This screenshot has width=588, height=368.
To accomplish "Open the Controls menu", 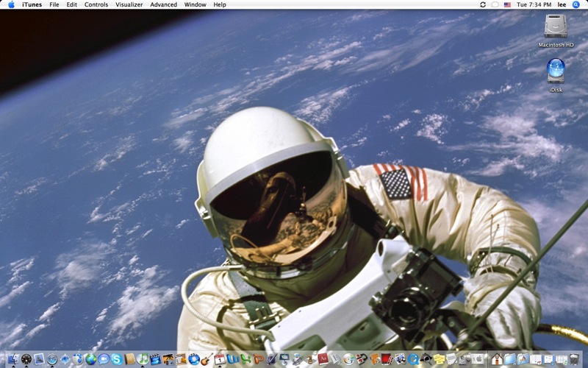I will 96,4.
